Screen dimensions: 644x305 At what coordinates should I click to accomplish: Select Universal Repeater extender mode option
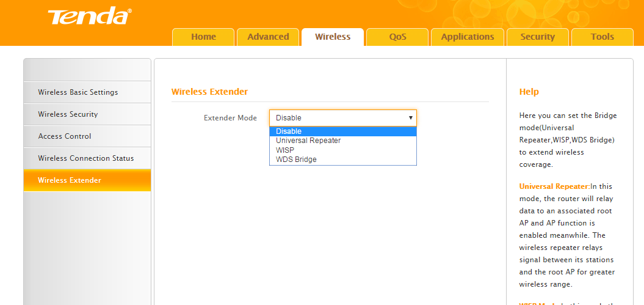pos(308,141)
